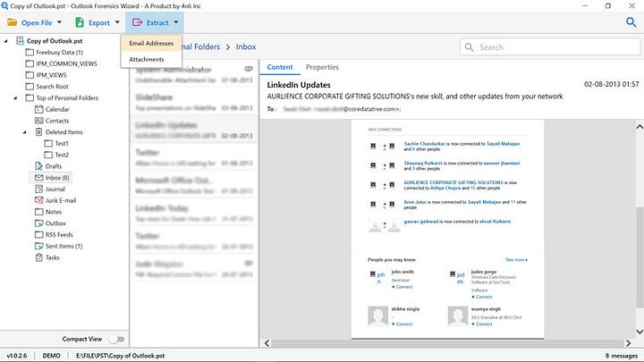The width and height of the screenshot is (644, 362).
Task: Click the Inbox breadcrumb link
Action: tap(246, 46)
